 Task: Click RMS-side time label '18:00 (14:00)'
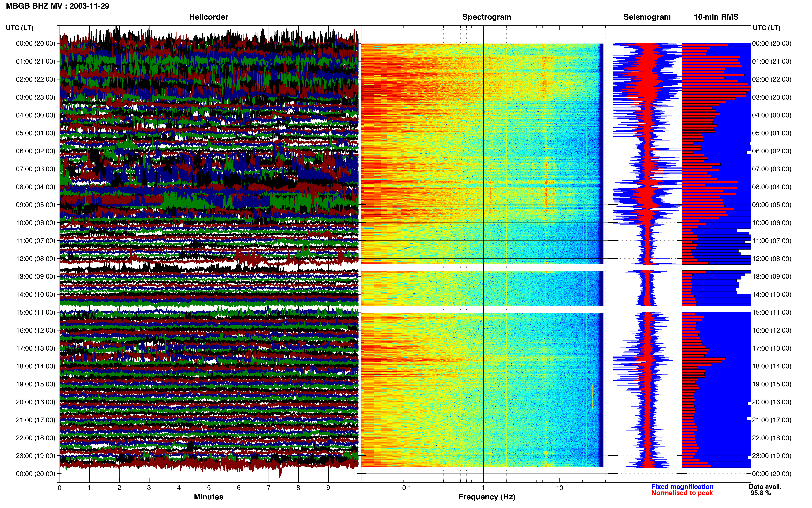(x=772, y=366)
